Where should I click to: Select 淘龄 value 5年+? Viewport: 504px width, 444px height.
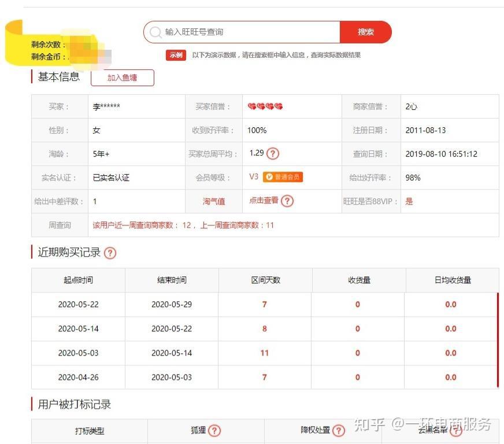click(101, 154)
